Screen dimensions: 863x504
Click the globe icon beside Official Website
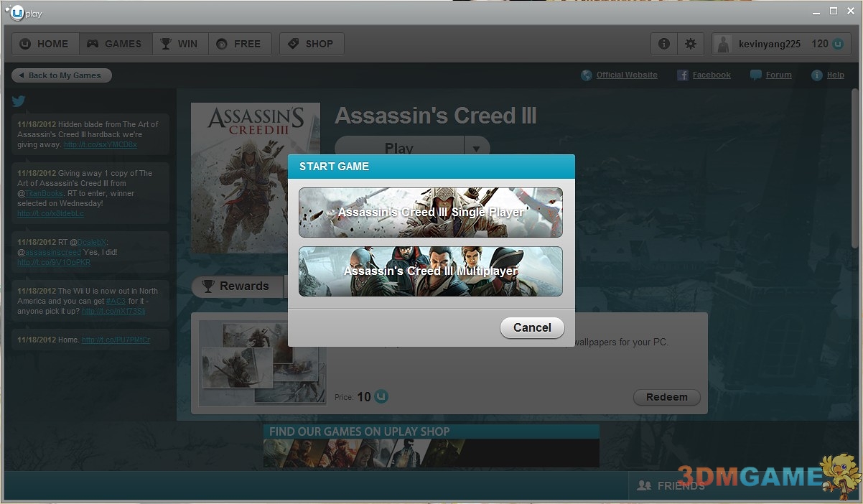coord(587,75)
